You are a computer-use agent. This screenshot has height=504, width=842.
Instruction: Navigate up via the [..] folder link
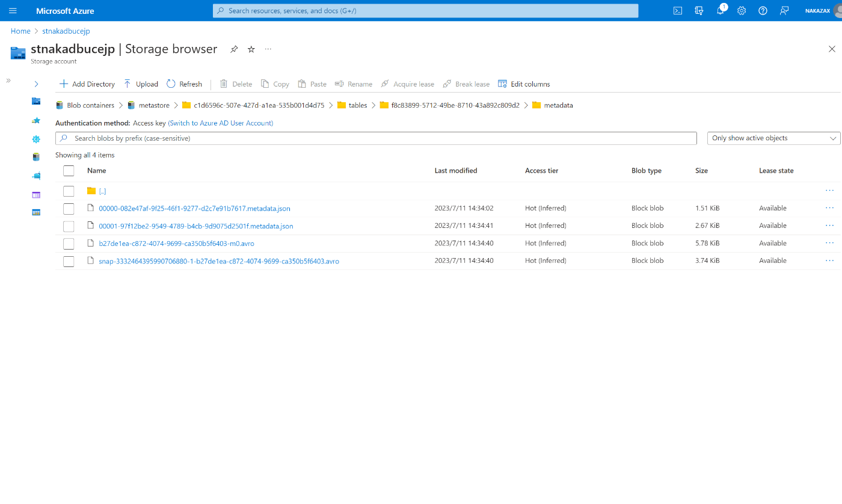pyautogui.click(x=102, y=191)
